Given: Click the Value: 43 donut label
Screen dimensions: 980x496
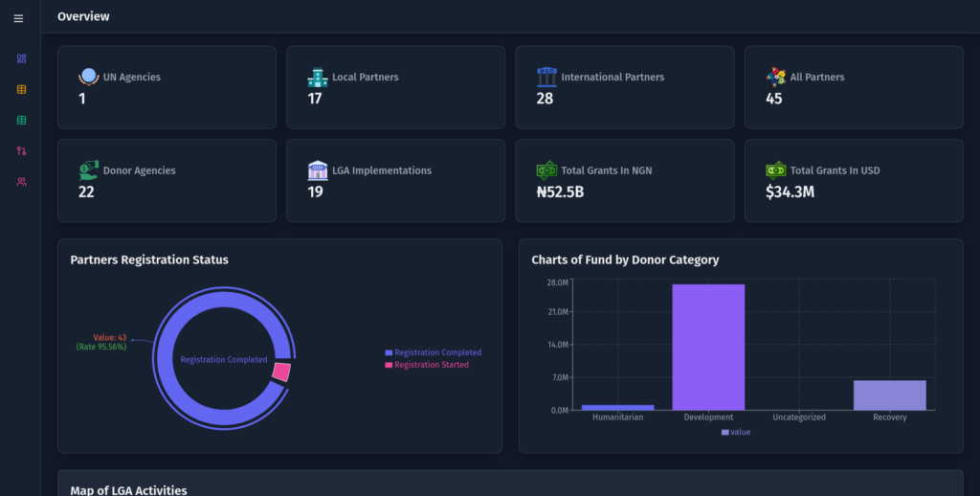Looking at the screenshot, I should [x=109, y=338].
